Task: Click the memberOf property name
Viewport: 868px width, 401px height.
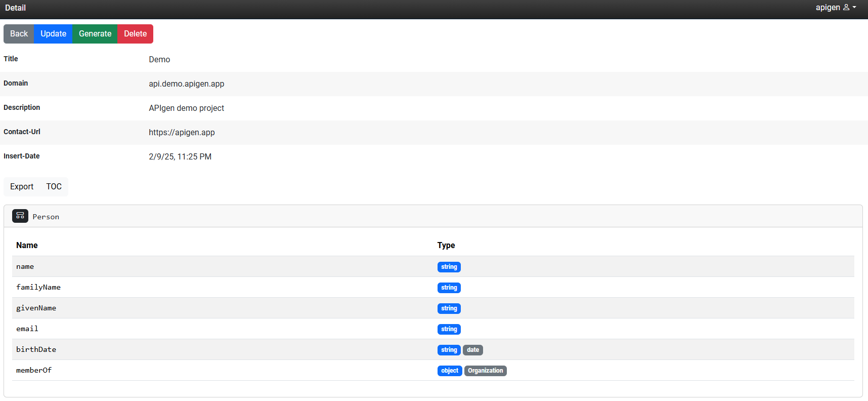Action: pyautogui.click(x=34, y=371)
